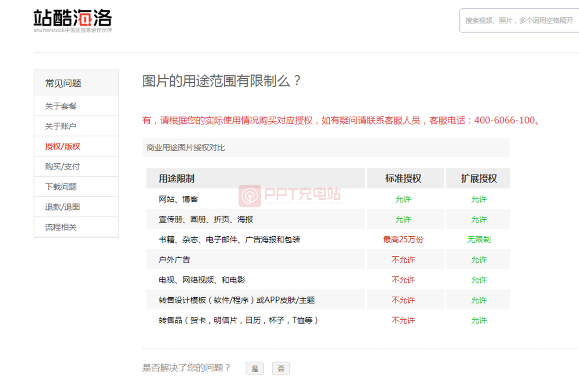The height and width of the screenshot is (392, 579).
Task: Click the search box for videos and photos
Action: (x=519, y=21)
